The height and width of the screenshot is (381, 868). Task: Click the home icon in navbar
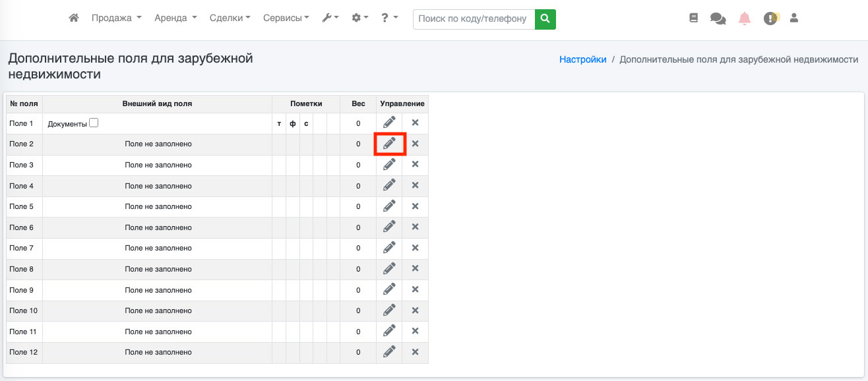(74, 18)
